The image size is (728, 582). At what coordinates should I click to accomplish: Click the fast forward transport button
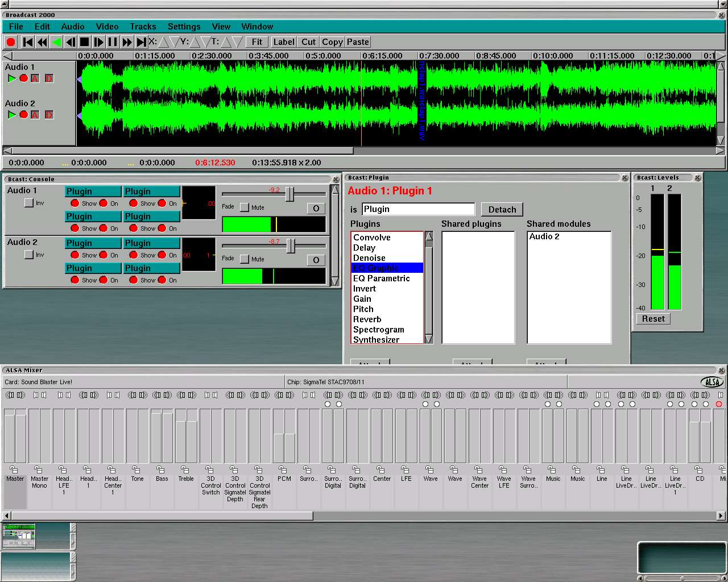coord(127,42)
